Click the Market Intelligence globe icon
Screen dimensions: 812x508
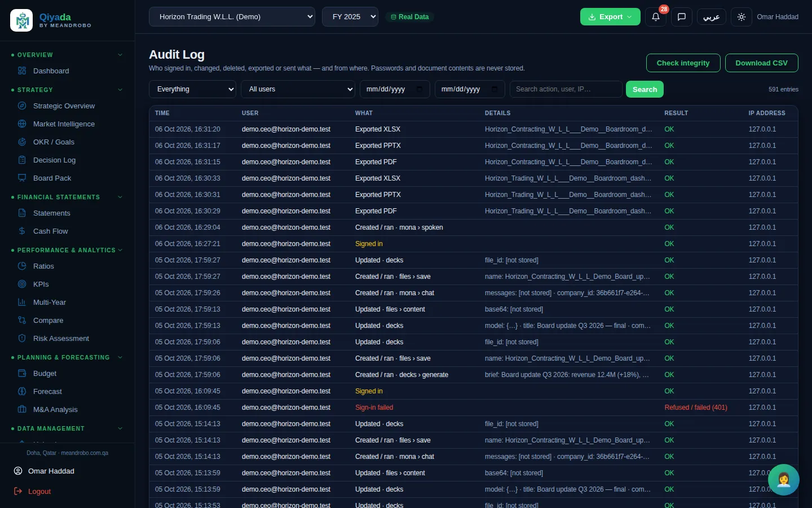(22, 124)
